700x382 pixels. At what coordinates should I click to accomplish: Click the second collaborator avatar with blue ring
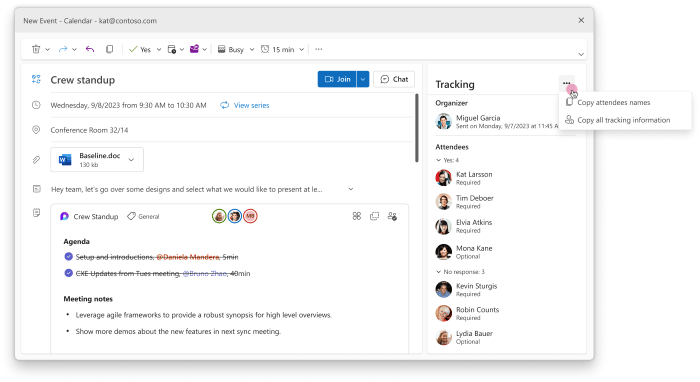click(235, 216)
